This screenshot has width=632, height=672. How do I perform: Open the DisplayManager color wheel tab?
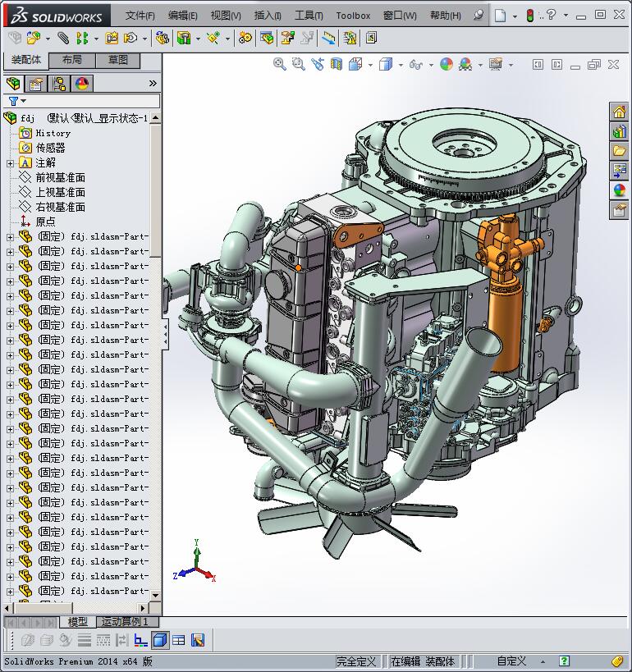[x=82, y=84]
